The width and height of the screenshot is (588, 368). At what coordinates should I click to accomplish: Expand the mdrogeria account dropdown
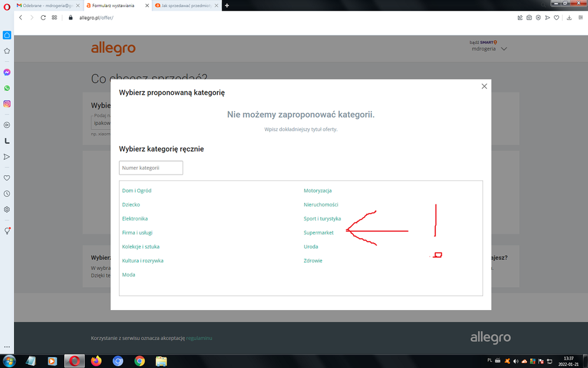click(503, 49)
